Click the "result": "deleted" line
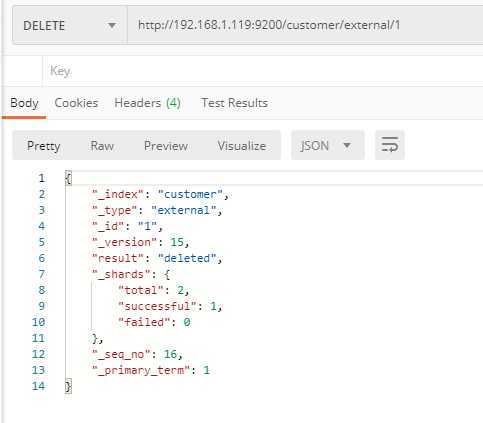Image resolution: width=483 pixels, height=423 pixels. click(157, 258)
